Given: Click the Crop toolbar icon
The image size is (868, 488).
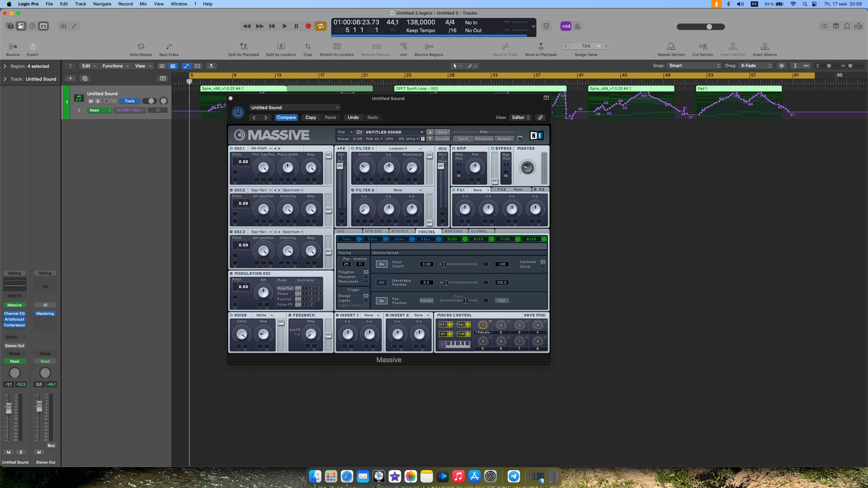Looking at the screenshot, I should (308, 46).
